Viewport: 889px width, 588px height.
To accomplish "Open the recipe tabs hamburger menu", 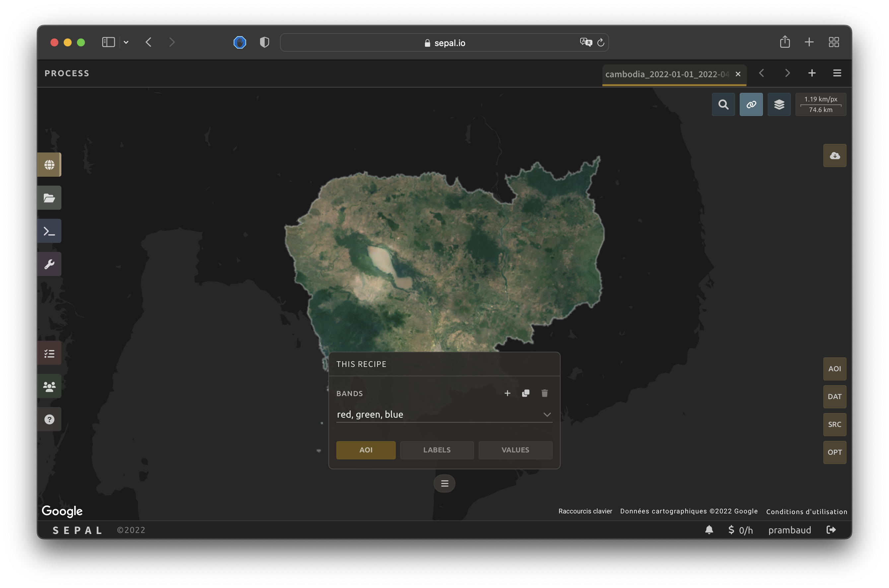I will click(x=837, y=73).
